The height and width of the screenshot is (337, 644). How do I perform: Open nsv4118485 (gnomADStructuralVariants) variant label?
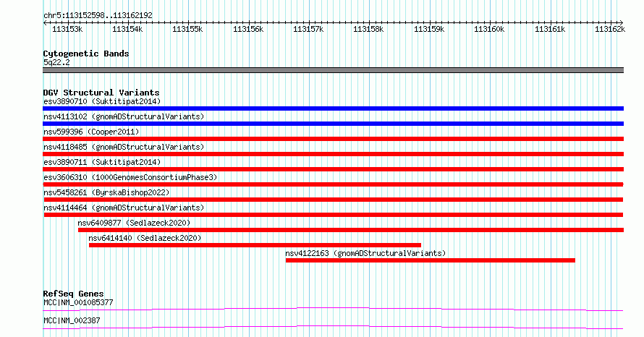click(124, 147)
